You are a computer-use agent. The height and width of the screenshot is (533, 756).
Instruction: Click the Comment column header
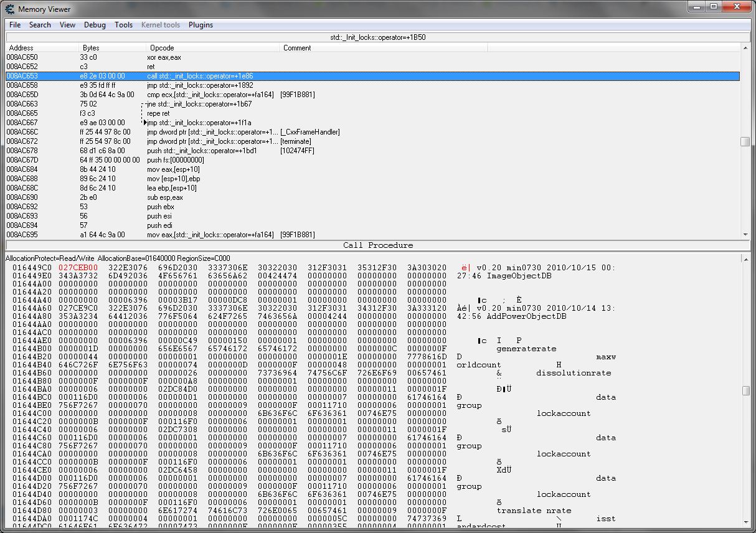click(x=297, y=48)
